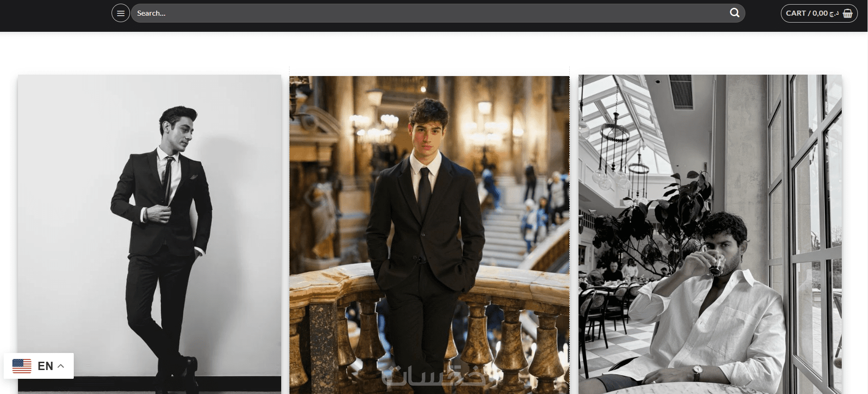Open black-and-white suit photo against wall
The height and width of the screenshot is (394, 868).
coord(149,234)
